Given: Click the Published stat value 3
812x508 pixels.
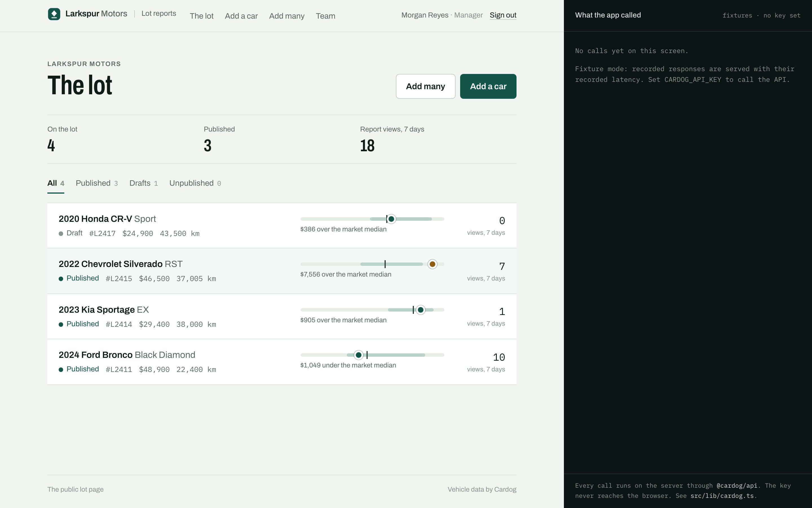Looking at the screenshot, I should coord(208,145).
